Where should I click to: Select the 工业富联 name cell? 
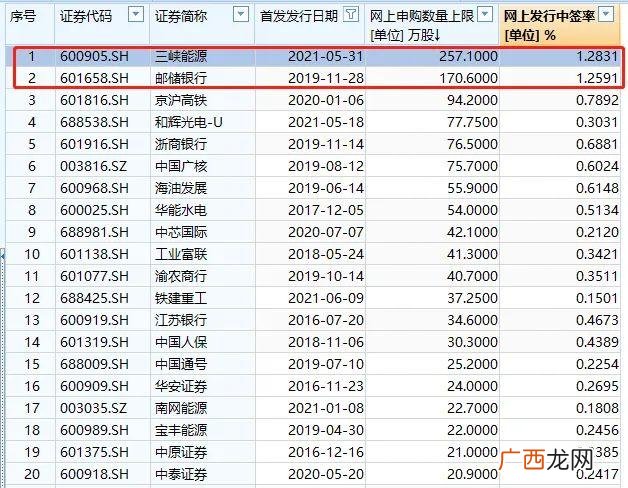[181, 254]
